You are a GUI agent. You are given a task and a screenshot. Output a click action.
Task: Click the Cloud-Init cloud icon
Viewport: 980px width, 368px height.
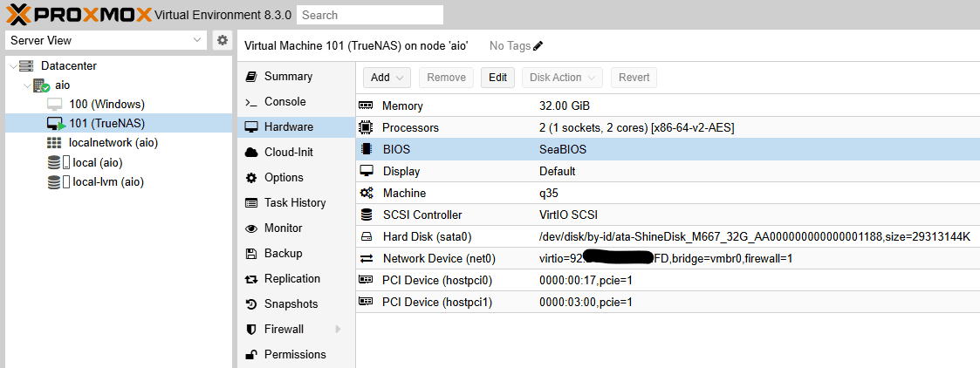[x=251, y=153]
